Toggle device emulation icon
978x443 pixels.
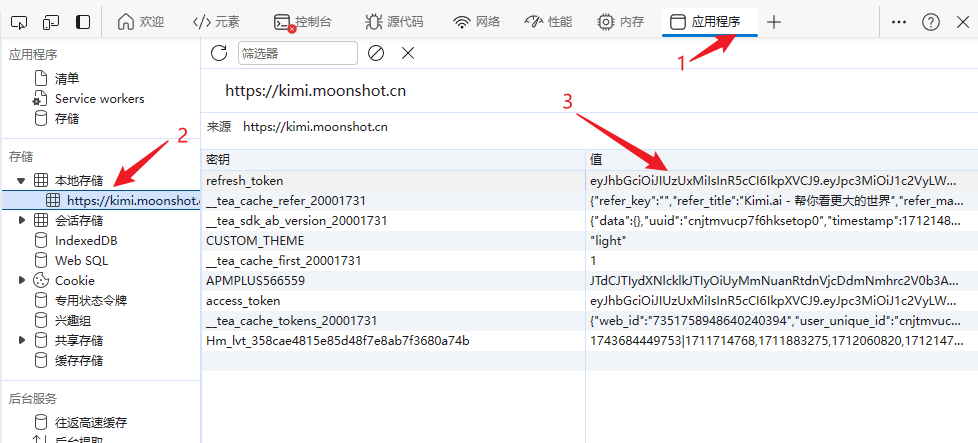(51, 22)
